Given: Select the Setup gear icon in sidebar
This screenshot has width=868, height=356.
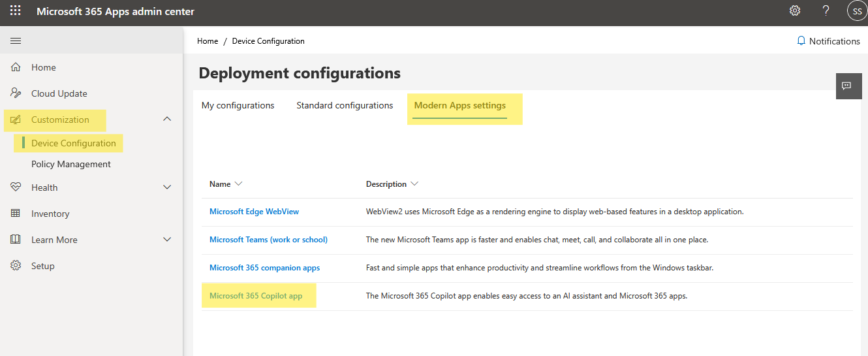Looking at the screenshot, I should (16, 266).
